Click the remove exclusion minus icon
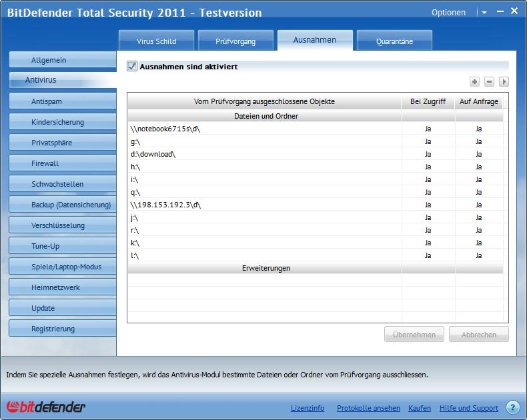The width and height of the screenshot is (527, 420). 489,81
